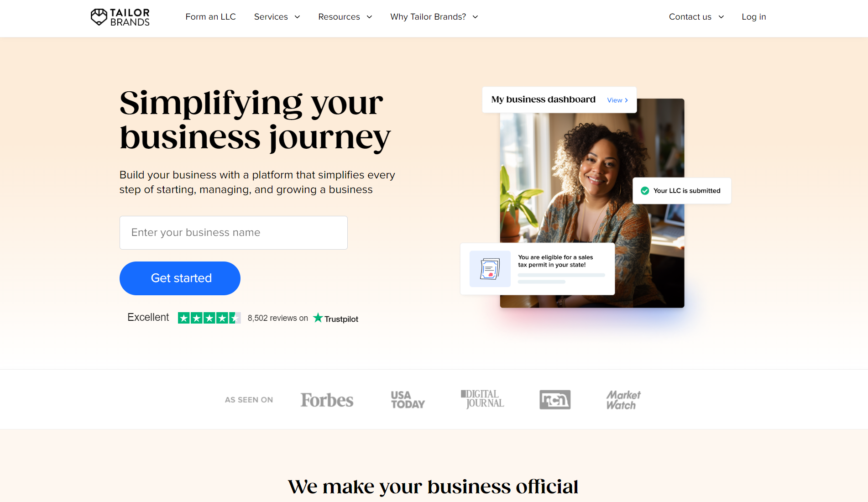Click the Tailor Brands heart logo

tap(99, 17)
